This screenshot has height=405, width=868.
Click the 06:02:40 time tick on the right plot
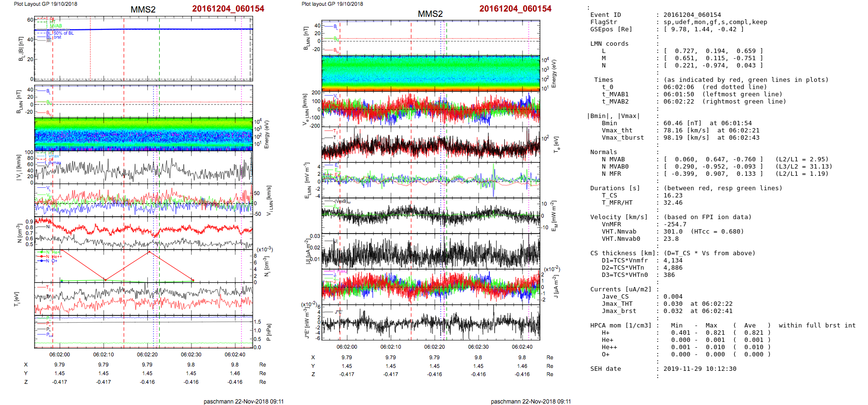[x=522, y=347]
